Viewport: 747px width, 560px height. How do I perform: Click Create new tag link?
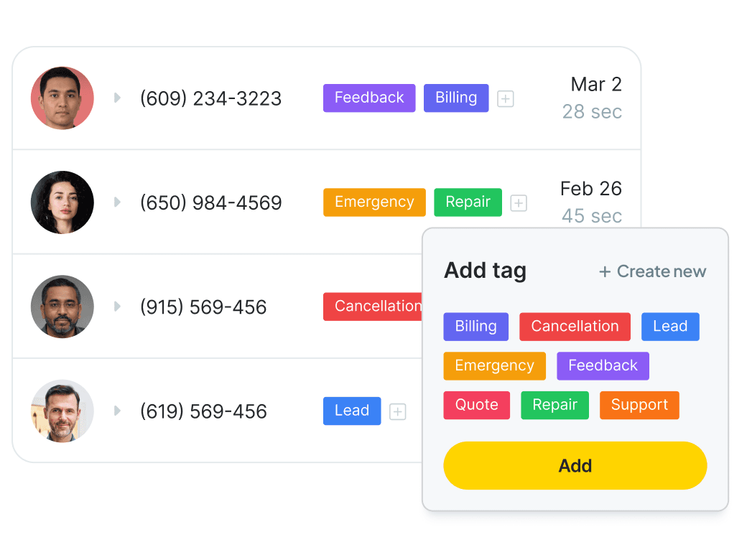coord(653,271)
